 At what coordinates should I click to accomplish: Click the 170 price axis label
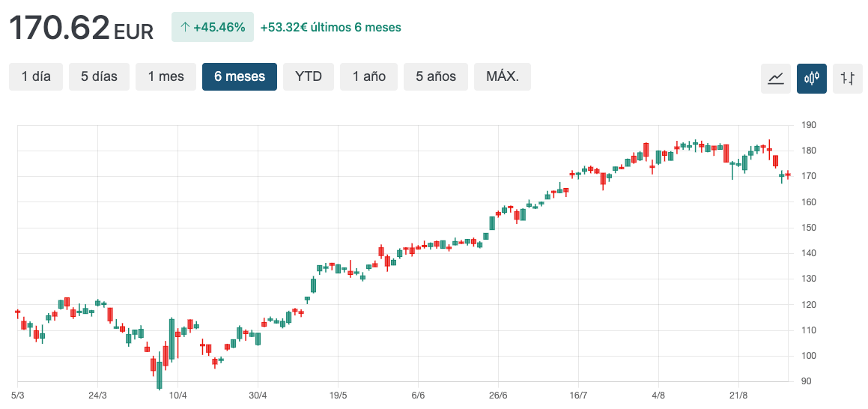tap(809, 177)
